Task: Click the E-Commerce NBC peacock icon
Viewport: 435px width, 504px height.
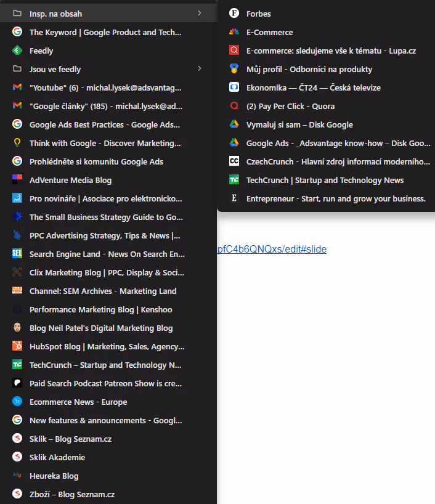Action: 234,32
